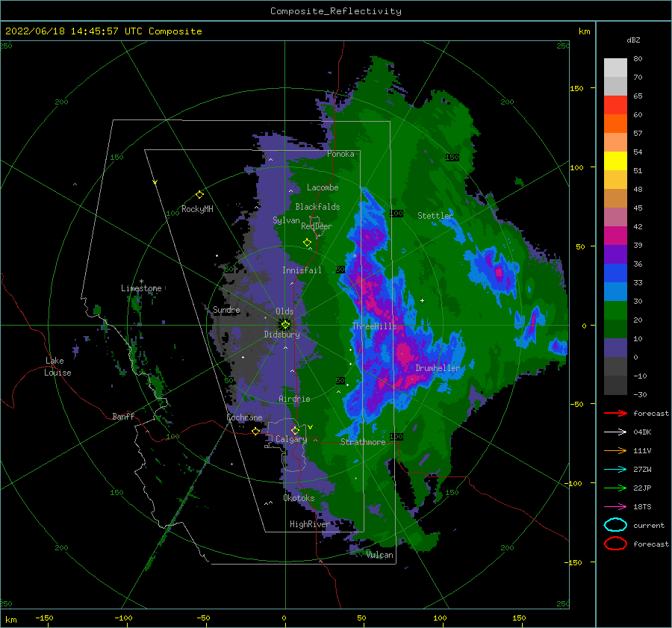The height and width of the screenshot is (628, 672).
Task: Select the purple swatch between 39 and 36
Action: pyautogui.click(x=615, y=255)
